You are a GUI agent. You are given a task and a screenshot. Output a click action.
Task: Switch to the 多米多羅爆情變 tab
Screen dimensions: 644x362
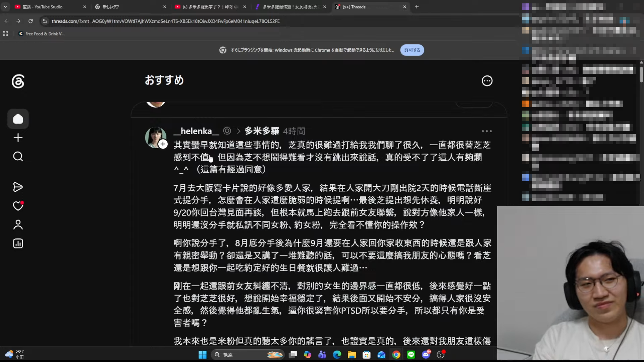pos(291,7)
